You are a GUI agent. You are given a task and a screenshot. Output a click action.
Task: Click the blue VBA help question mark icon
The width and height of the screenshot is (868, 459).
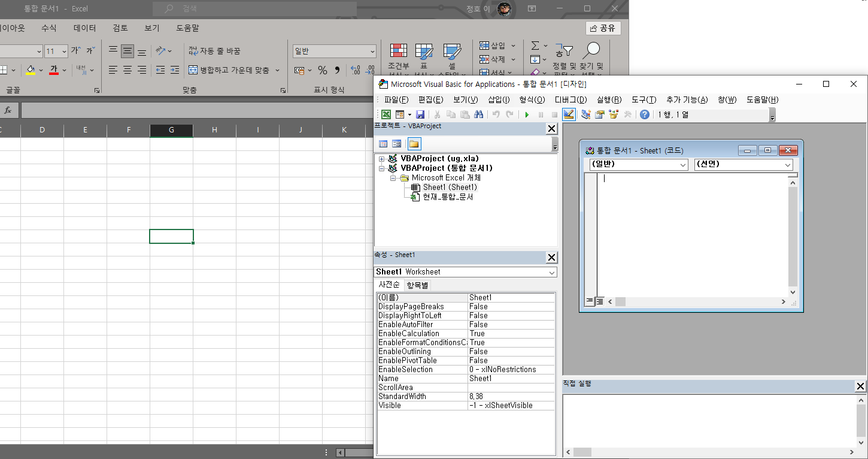coord(645,114)
